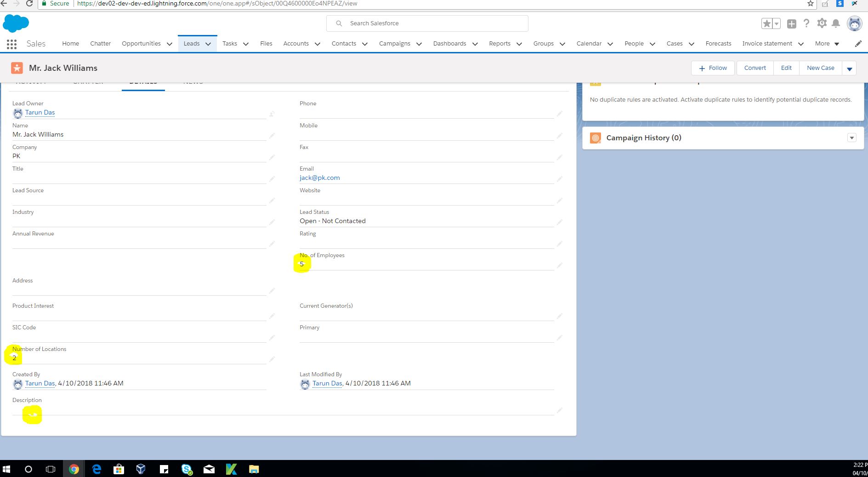Open the Accounts tab
The width and height of the screenshot is (868, 477).
pyautogui.click(x=295, y=44)
